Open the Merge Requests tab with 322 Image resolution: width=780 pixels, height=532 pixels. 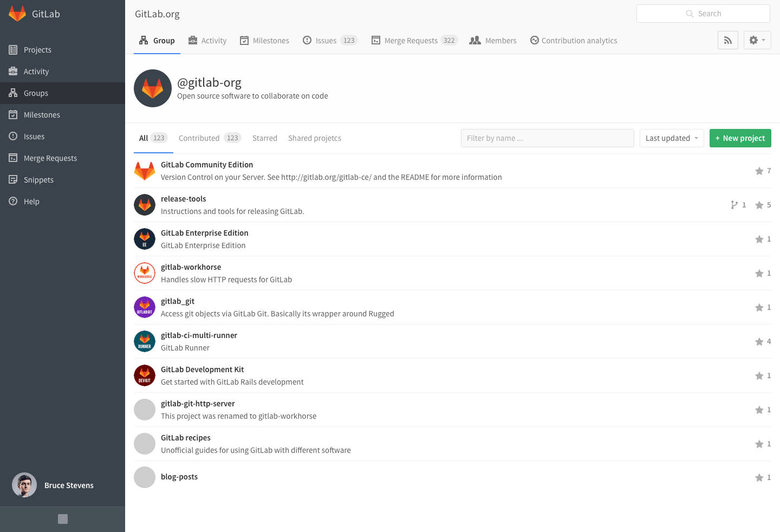(x=414, y=41)
